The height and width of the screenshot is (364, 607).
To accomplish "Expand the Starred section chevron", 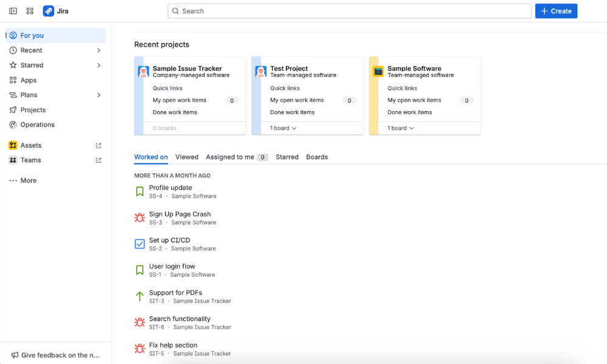I will [99, 66].
